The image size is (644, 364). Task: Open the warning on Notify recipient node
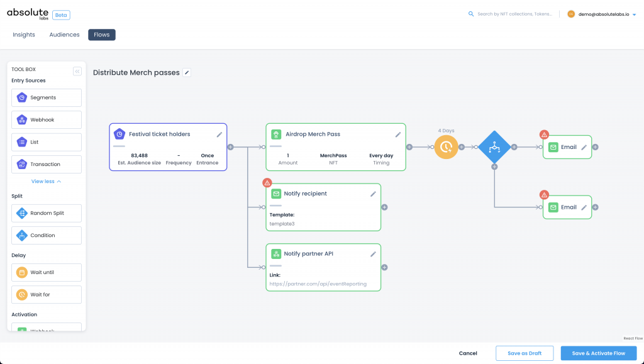[x=267, y=182]
